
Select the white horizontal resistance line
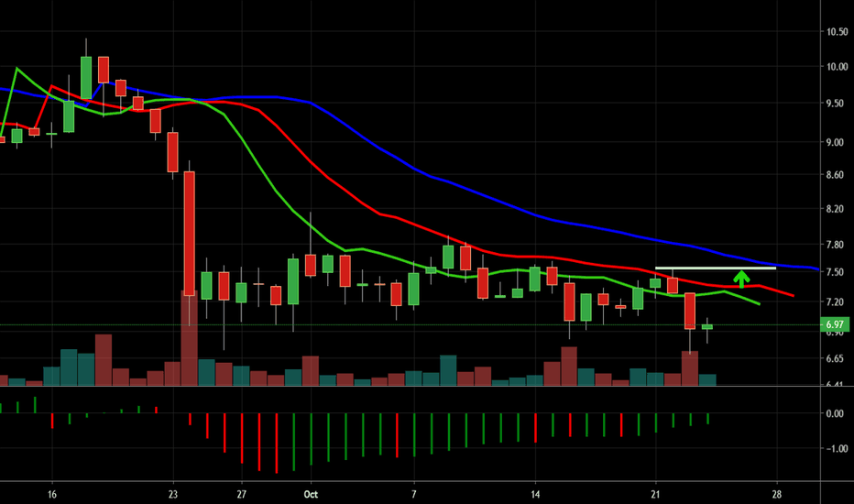click(x=715, y=268)
